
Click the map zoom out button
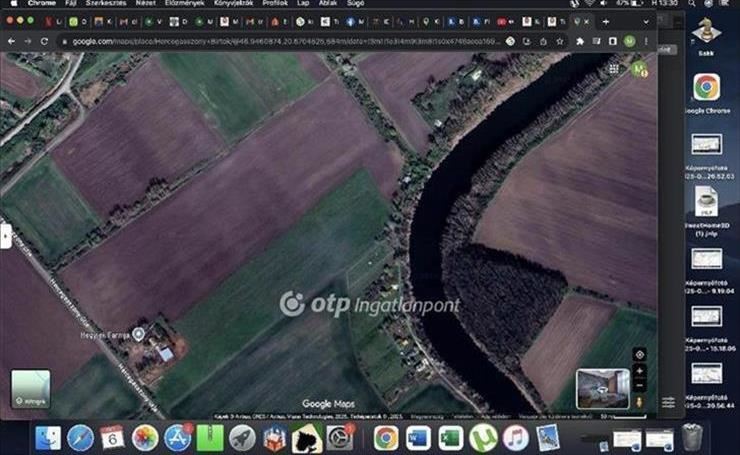click(640, 386)
